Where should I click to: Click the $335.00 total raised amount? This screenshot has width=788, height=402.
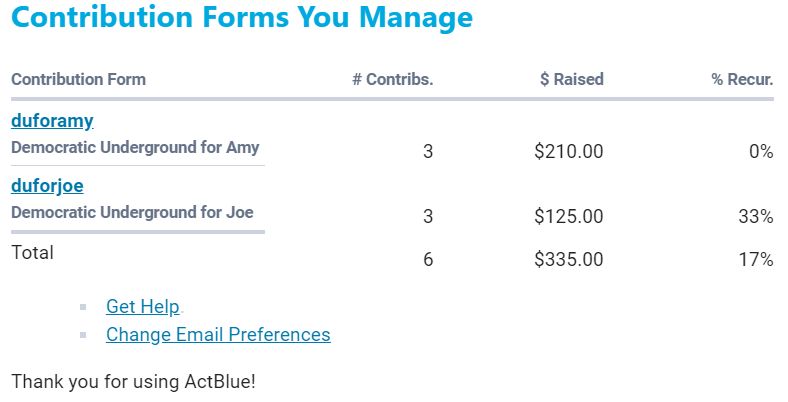[x=569, y=260]
